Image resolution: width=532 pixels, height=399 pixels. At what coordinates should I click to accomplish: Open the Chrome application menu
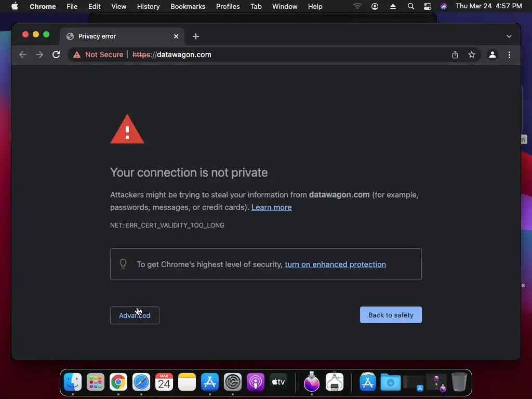pos(43,6)
